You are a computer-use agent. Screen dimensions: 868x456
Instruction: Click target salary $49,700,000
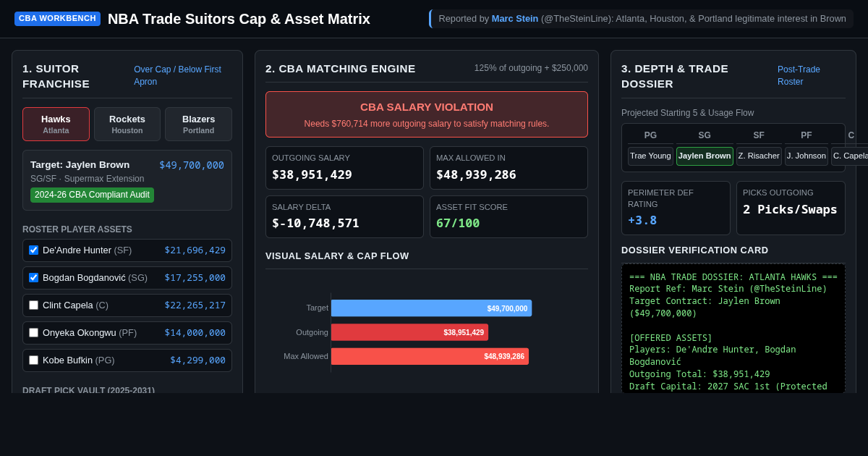[192, 165]
